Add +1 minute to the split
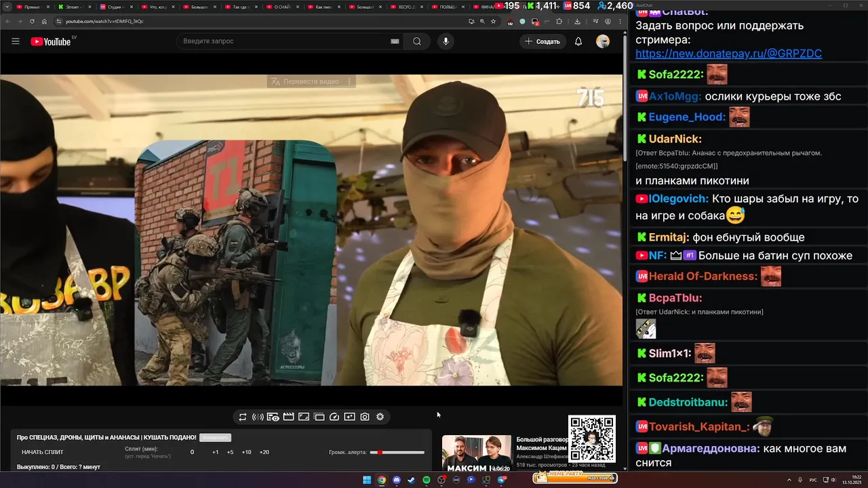This screenshot has height=488, width=868. tap(215, 452)
